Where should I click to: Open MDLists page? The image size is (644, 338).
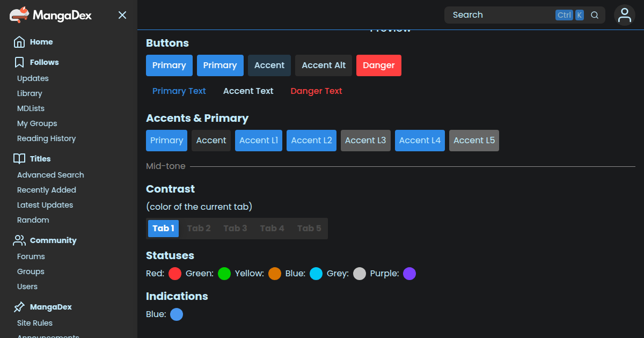pyautogui.click(x=31, y=108)
